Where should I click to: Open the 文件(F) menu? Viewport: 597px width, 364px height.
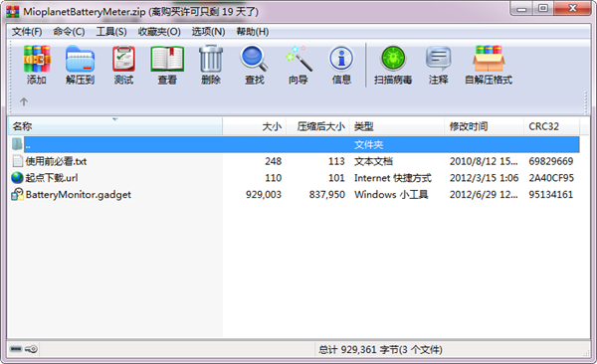tap(27, 32)
